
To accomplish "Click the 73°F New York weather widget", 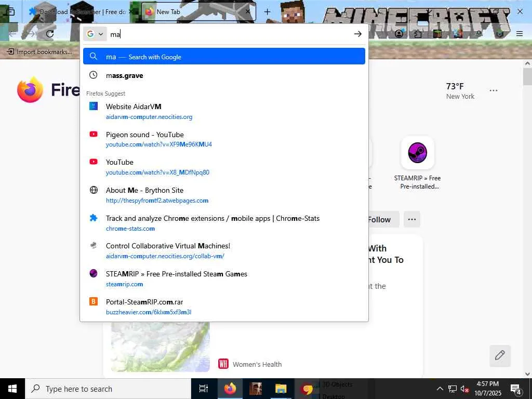I will click(x=460, y=91).
